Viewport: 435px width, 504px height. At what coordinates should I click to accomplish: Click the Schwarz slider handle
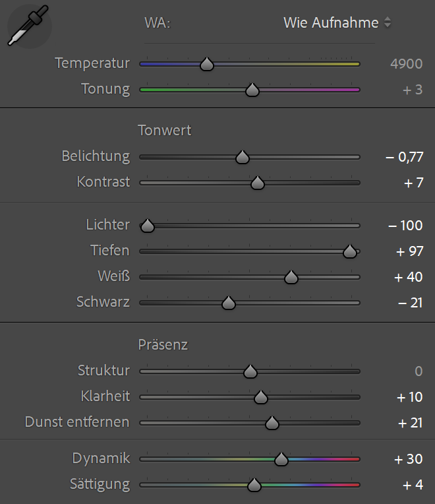click(229, 303)
